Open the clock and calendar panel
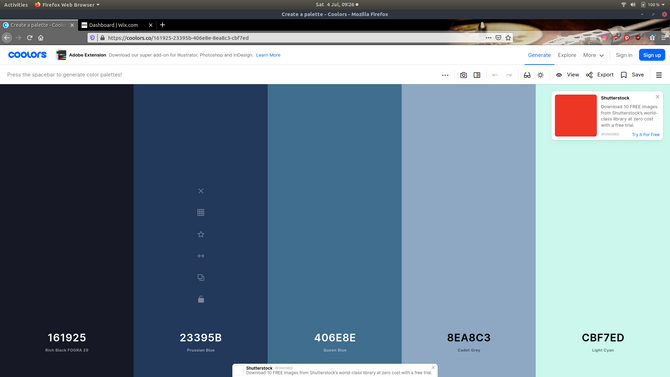 337,5
